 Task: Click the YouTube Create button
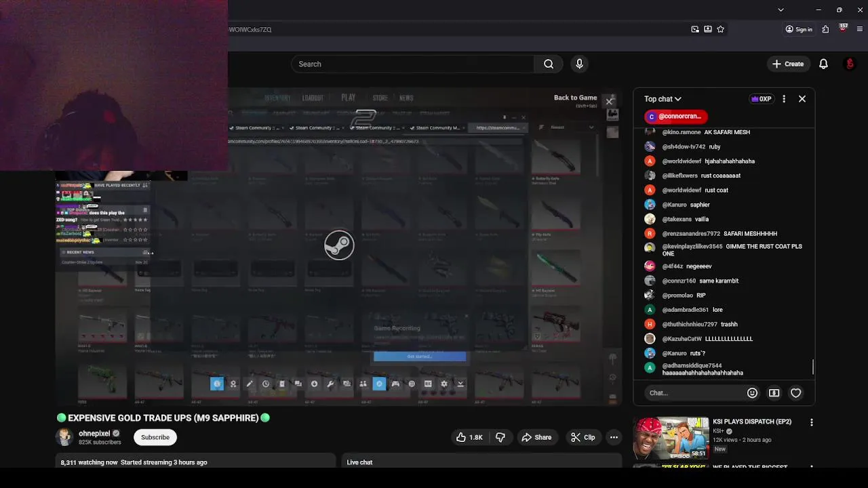pos(787,64)
